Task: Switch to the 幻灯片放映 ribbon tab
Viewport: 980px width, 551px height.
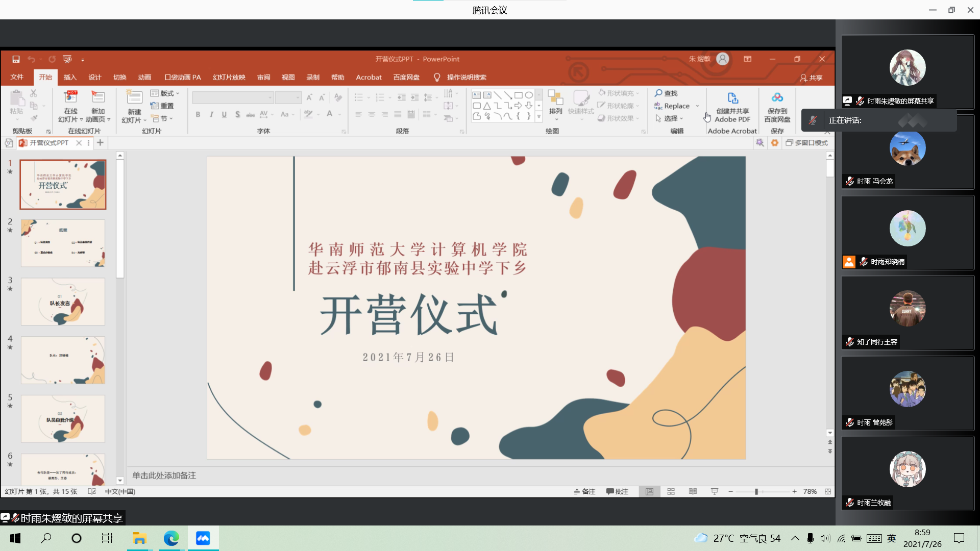Action: point(229,77)
